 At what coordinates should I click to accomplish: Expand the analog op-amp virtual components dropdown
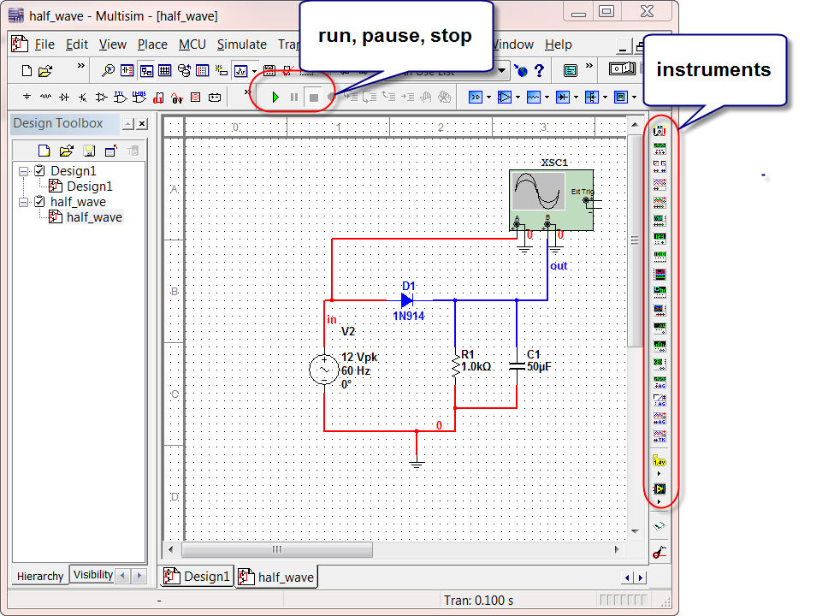pyautogui.click(x=518, y=97)
